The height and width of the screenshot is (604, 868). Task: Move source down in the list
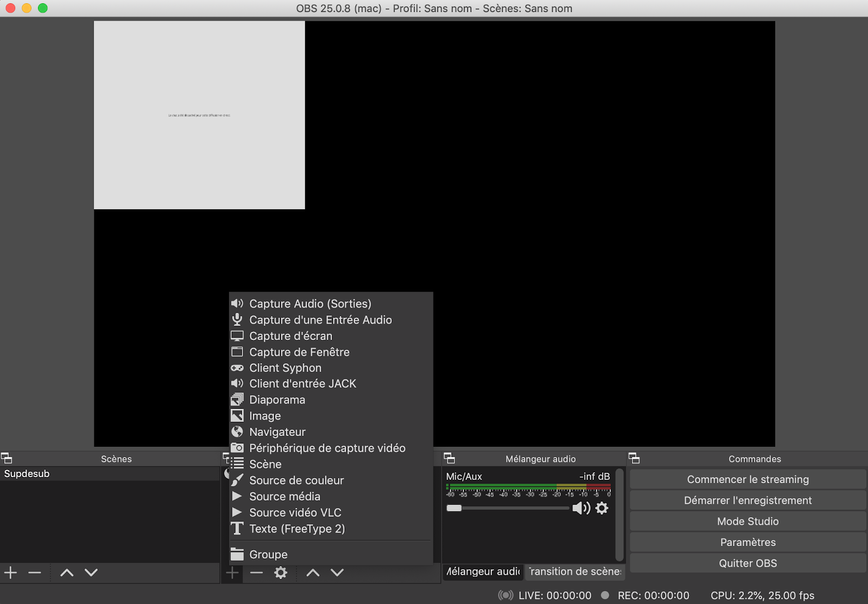pyautogui.click(x=337, y=573)
